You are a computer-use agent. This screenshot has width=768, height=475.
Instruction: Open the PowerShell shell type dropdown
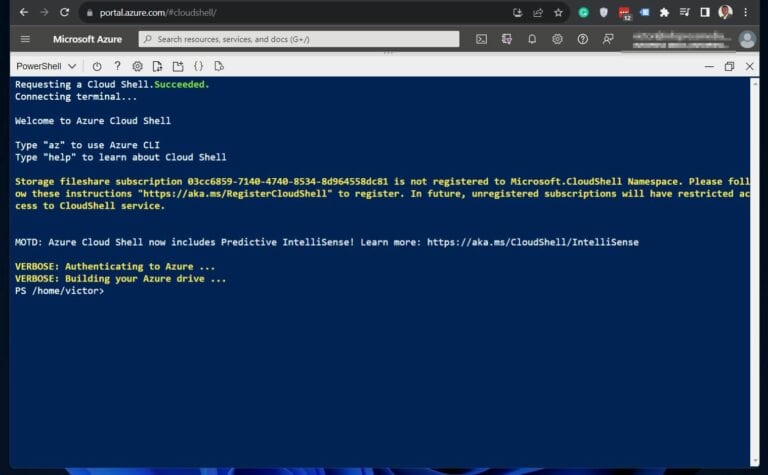pyautogui.click(x=46, y=66)
